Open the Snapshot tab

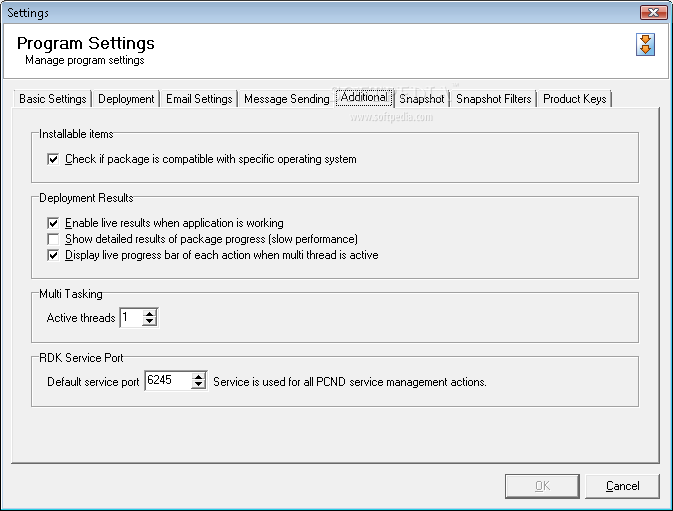(x=421, y=99)
